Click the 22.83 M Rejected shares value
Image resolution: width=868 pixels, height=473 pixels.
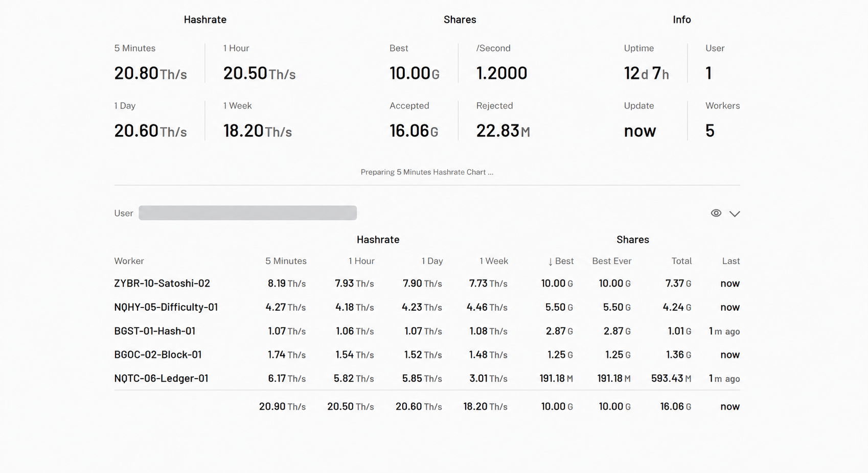point(503,131)
